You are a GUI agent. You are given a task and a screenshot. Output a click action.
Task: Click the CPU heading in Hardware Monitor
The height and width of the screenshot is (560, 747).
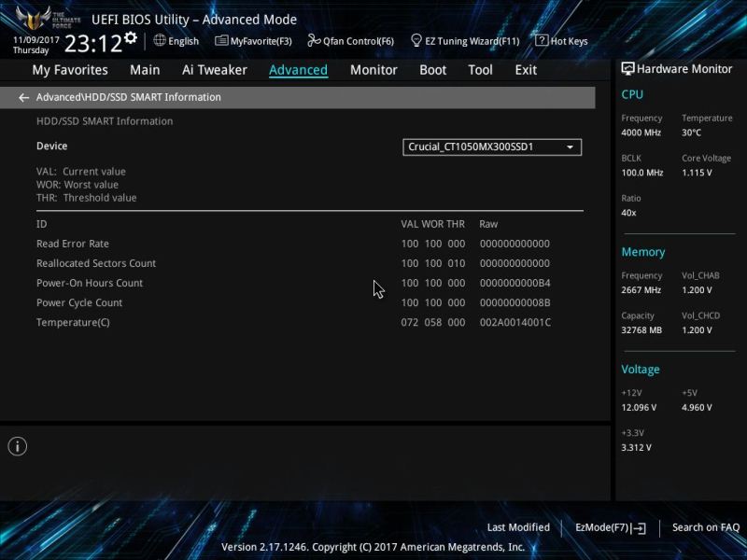pos(632,94)
